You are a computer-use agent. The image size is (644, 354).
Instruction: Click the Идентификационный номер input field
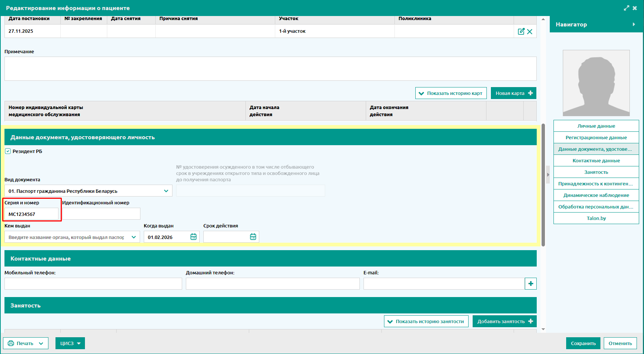point(101,214)
